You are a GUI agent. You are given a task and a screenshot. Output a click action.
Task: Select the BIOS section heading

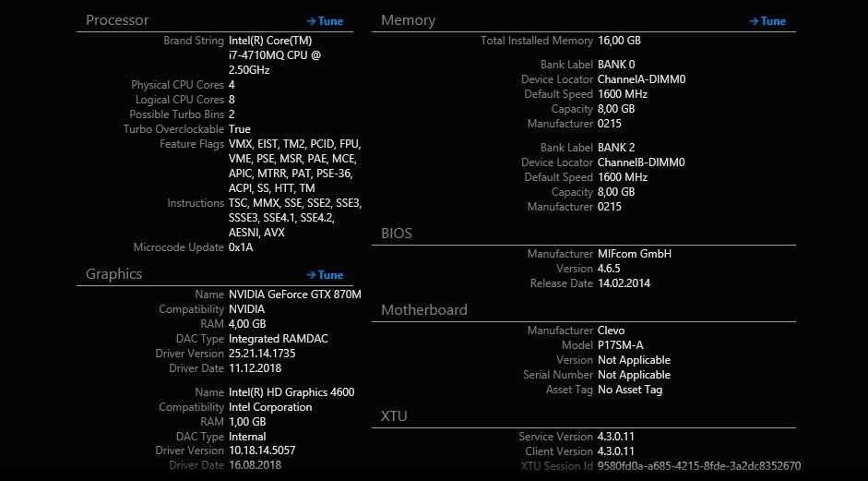tap(397, 234)
